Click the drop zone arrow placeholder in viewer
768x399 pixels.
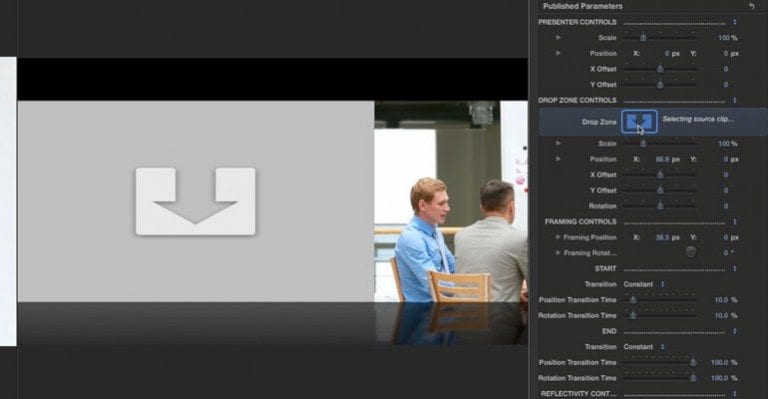click(x=195, y=201)
